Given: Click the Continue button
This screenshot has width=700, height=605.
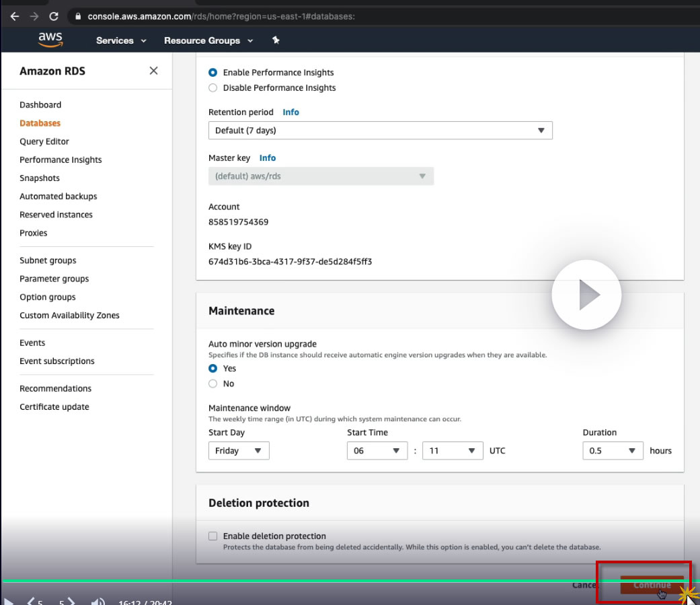Looking at the screenshot, I should tap(652, 585).
